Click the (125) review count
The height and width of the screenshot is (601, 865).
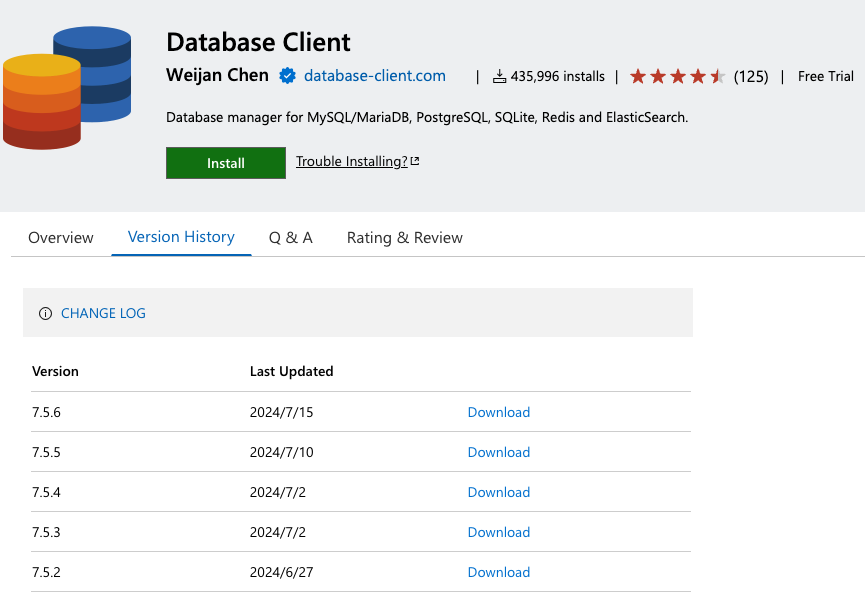click(x=751, y=77)
